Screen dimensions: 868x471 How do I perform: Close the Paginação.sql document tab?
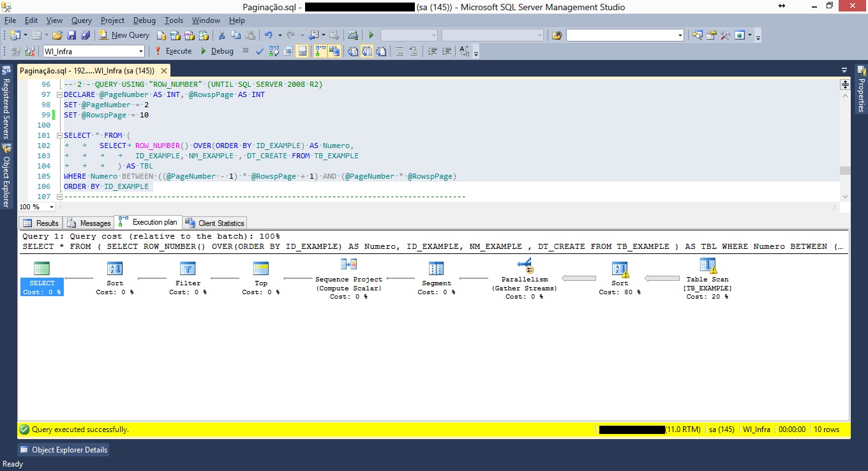[164, 71]
